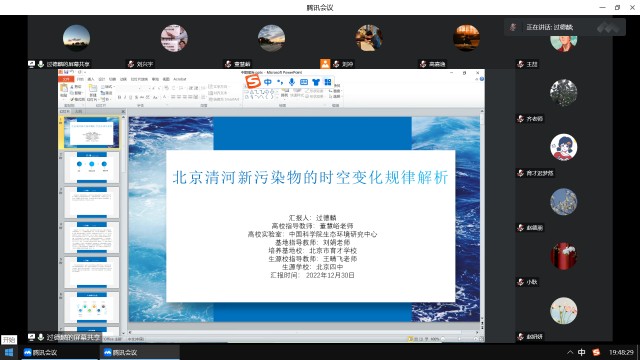Viewport: 640px width, 360px height.
Task: Select slide 1 thumbnail with the title
Action: (91, 132)
